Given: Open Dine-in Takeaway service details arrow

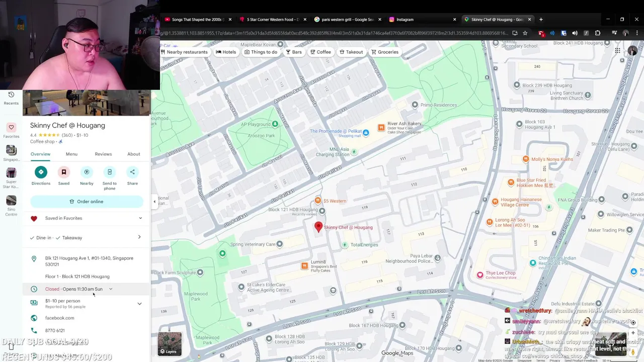Looking at the screenshot, I should (139, 237).
